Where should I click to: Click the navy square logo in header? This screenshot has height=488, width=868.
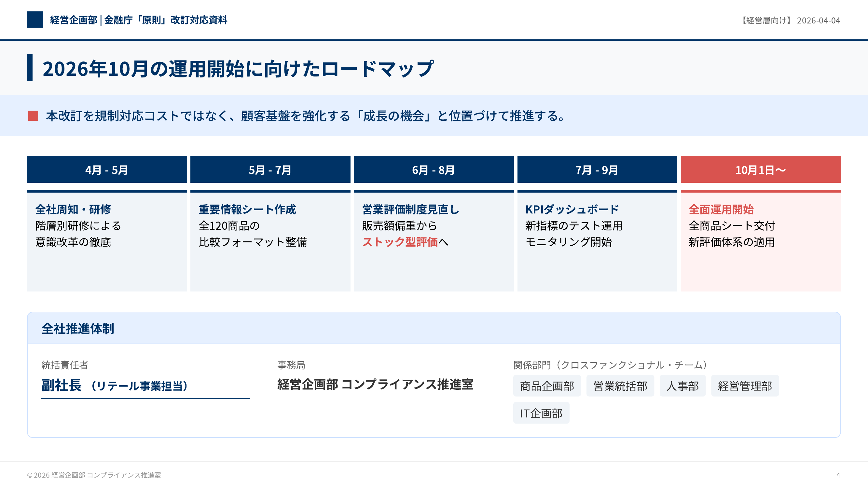(x=35, y=20)
